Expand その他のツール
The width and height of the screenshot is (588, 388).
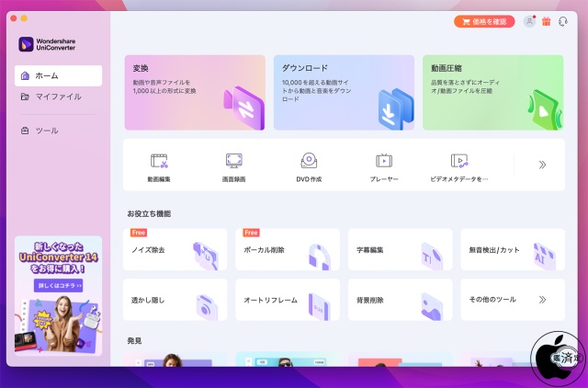point(513,300)
